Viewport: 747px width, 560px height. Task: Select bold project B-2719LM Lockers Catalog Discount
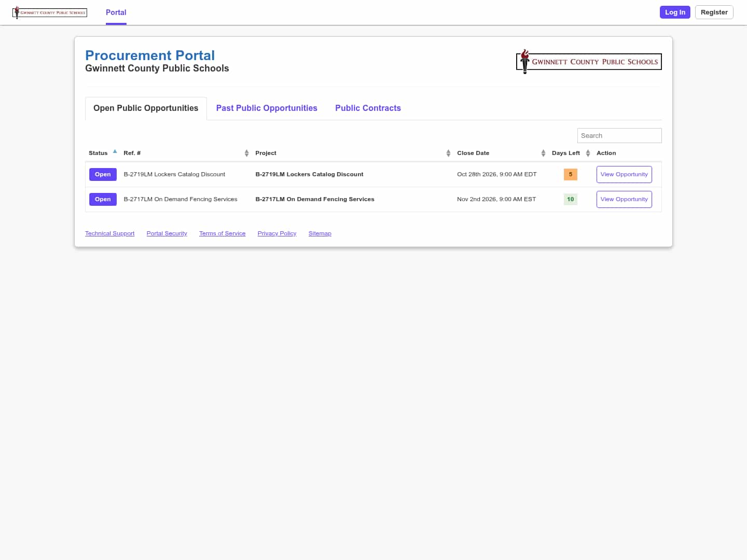309,175
